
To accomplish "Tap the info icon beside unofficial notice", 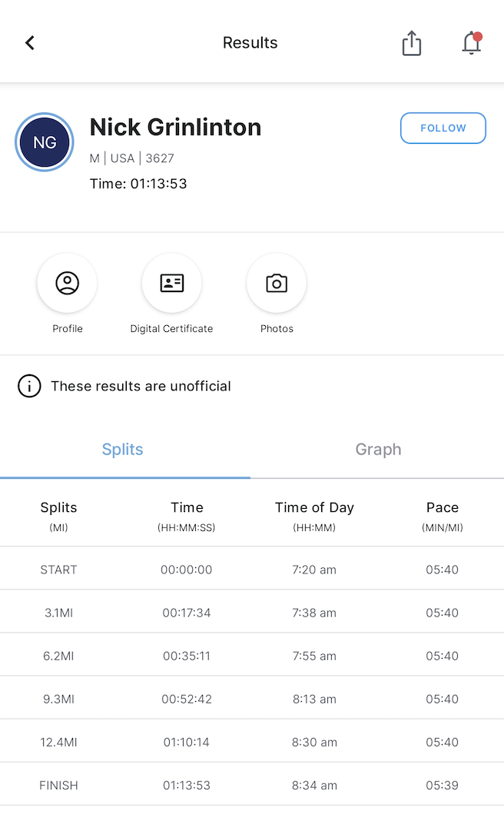I will pyautogui.click(x=29, y=386).
